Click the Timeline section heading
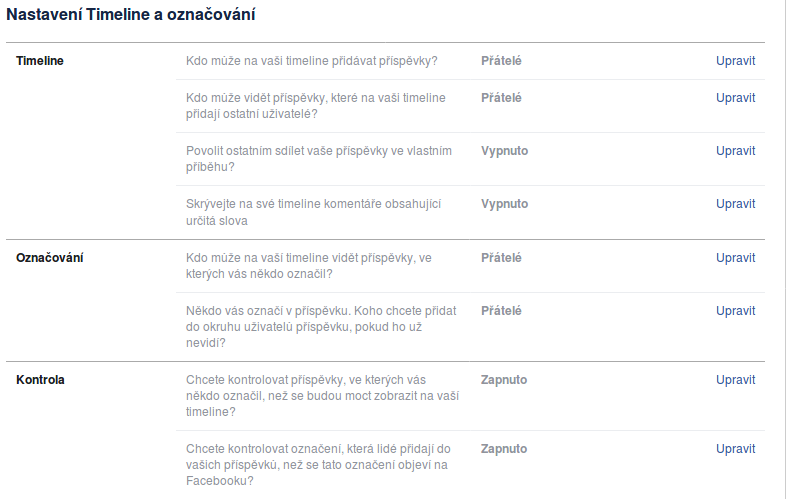This screenshot has width=787, height=499. click(x=40, y=61)
